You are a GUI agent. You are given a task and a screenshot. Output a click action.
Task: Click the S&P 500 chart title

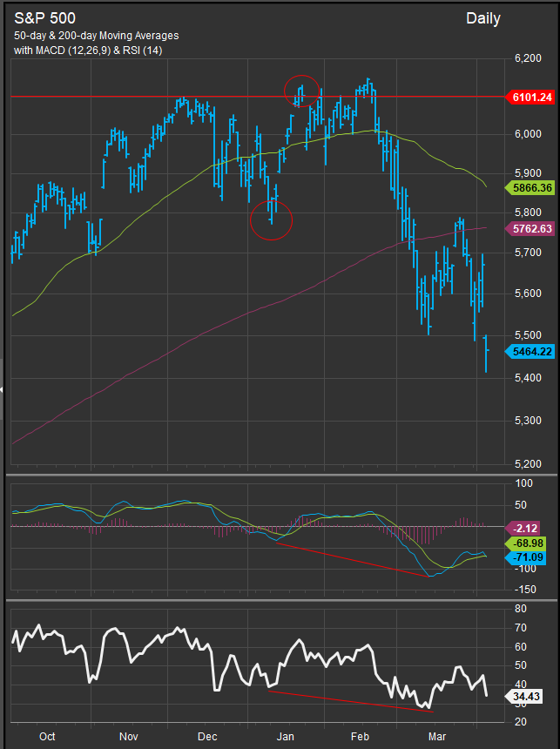point(45,18)
